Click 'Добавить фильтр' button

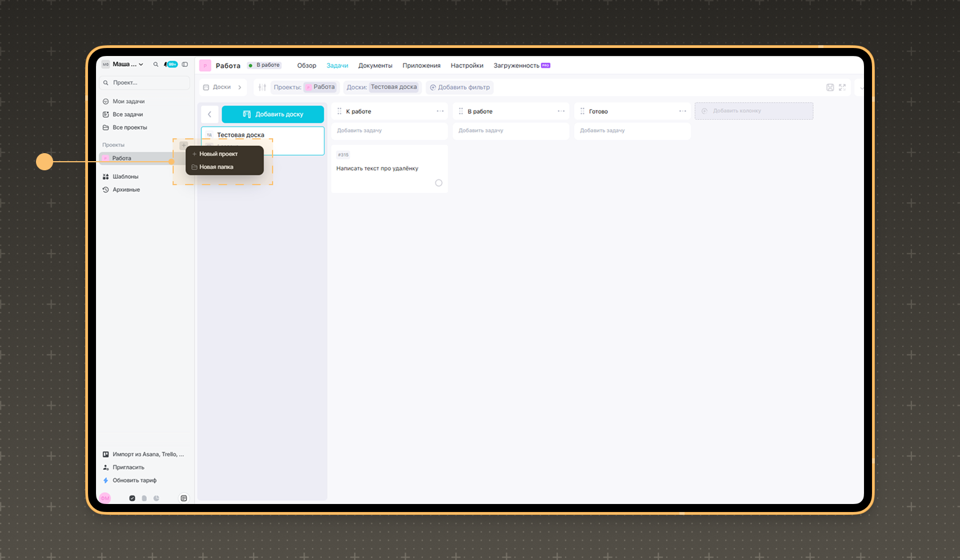pyautogui.click(x=459, y=87)
